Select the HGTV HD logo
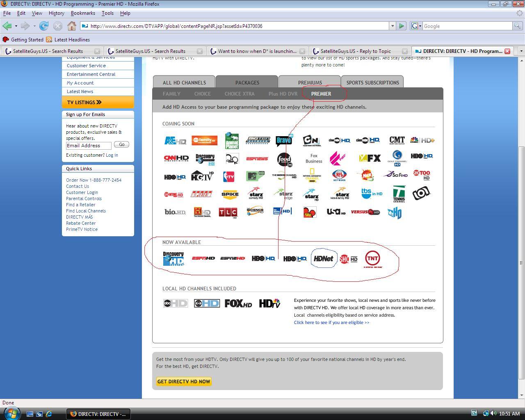This screenshot has width=525, height=420. tap(202, 176)
